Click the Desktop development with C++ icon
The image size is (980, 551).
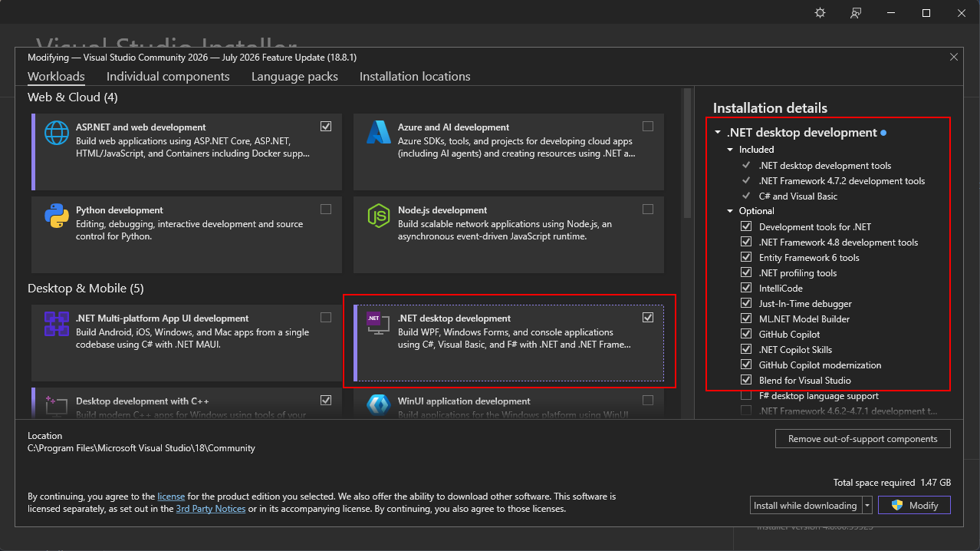pos(57,405)
